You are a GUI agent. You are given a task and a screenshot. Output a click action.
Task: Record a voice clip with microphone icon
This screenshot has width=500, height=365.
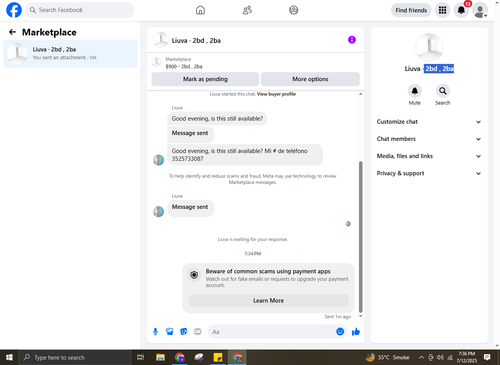click(155, 332)
